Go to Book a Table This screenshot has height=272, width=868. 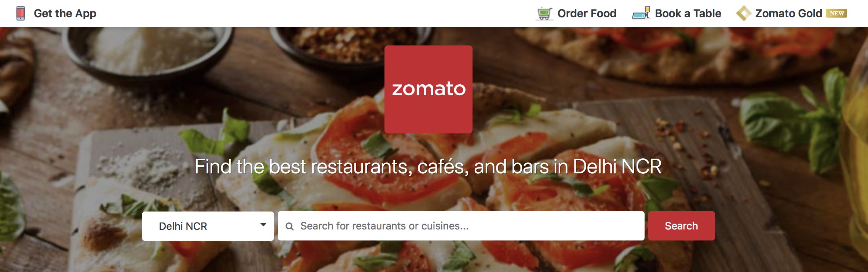coord(688,14)
